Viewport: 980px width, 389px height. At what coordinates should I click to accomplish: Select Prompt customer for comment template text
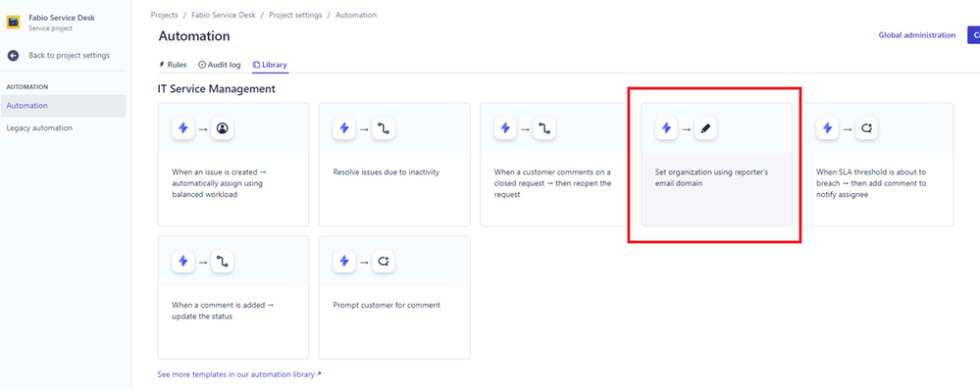[x=387, y=306]
